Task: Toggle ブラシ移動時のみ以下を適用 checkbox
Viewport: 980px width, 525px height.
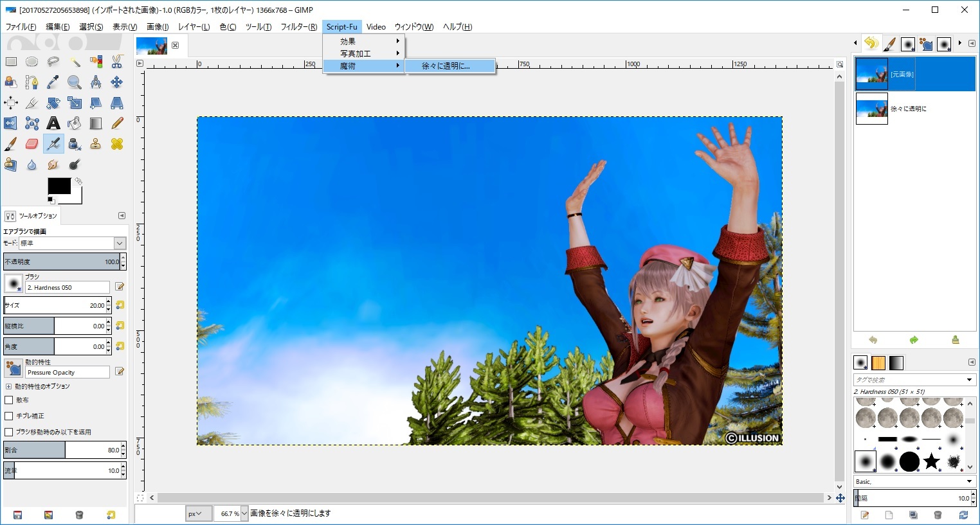Action: click(x=9, y=432)
